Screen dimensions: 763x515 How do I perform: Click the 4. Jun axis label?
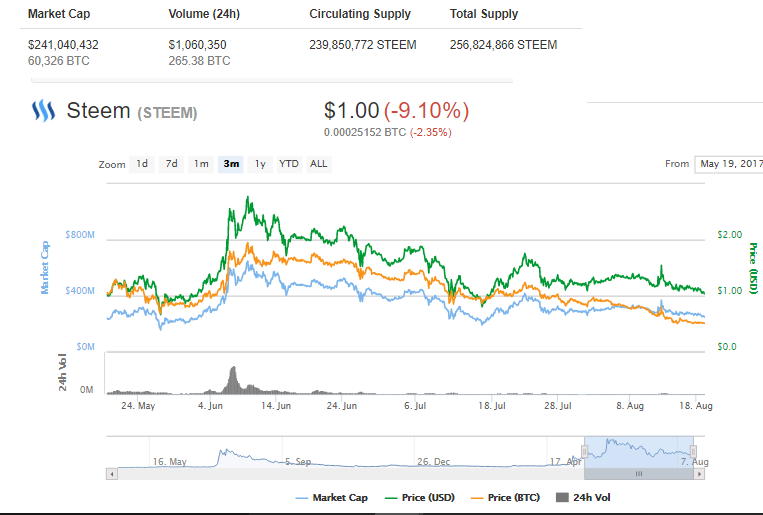coord(210,405)
